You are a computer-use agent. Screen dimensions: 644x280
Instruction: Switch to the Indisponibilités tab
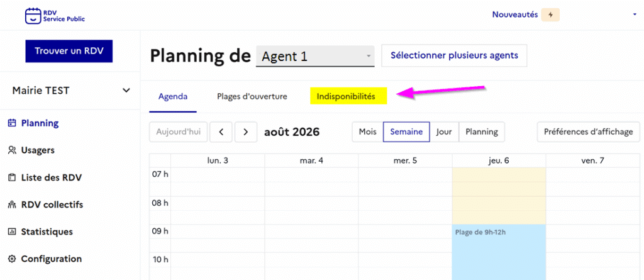click(x=346, y=97)
